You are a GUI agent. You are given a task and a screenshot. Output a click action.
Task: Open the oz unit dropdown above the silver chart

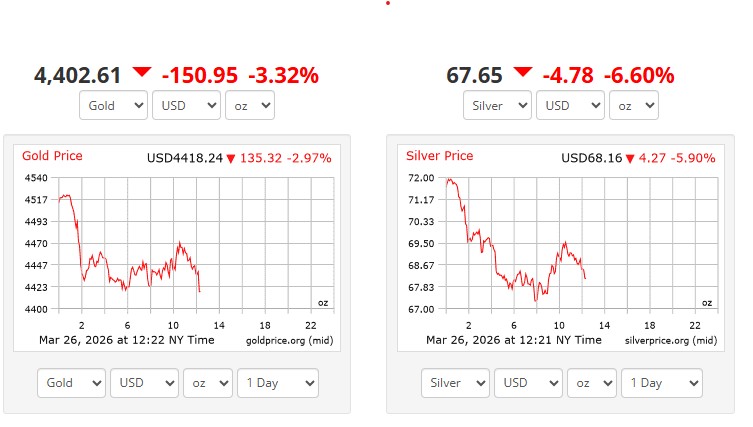click(x=633, y=105)
